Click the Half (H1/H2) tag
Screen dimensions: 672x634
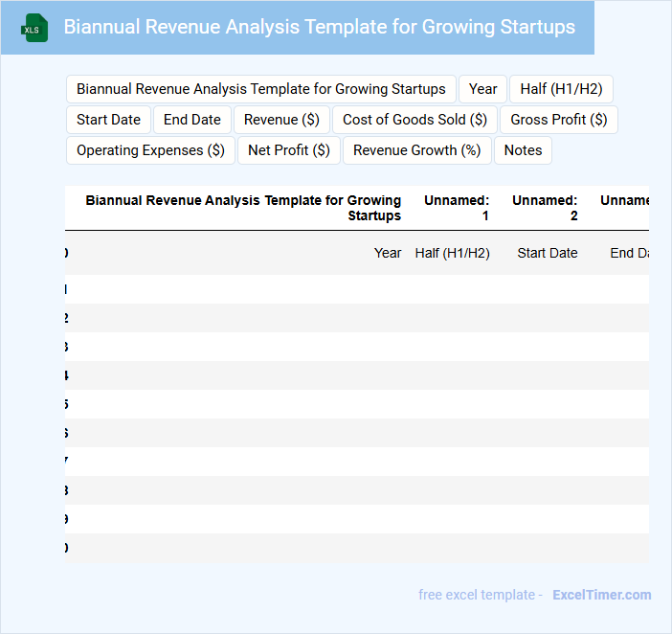coord(561,89)
